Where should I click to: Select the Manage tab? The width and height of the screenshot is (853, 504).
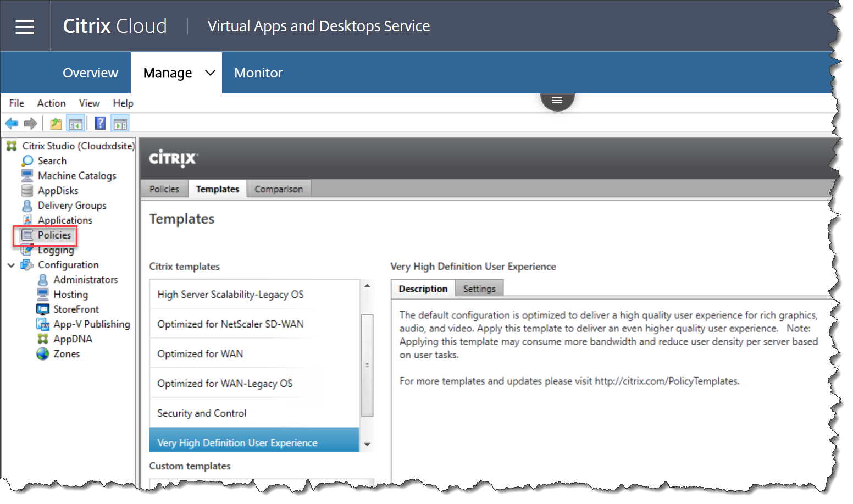168,73
